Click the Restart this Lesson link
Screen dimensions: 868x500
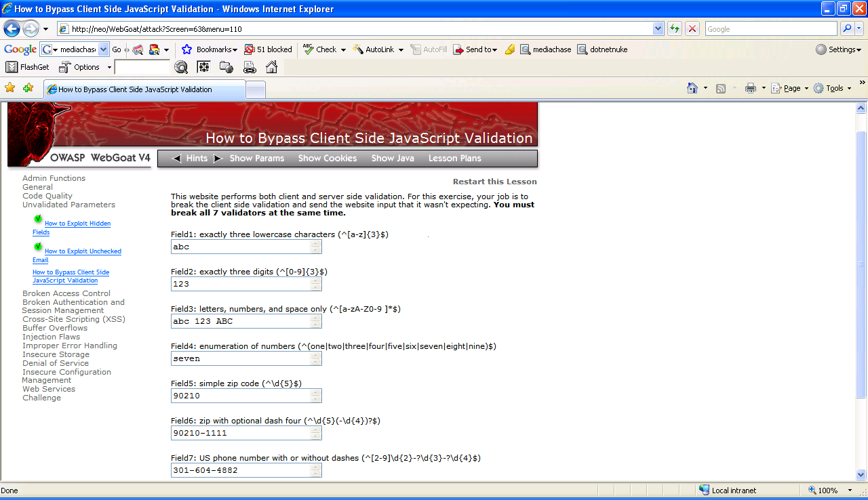(x=494, y=182)
